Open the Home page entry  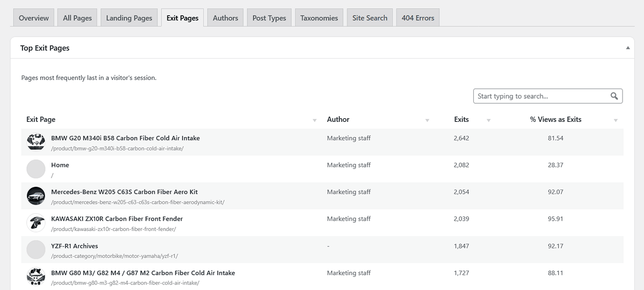(x=60, y=165)
